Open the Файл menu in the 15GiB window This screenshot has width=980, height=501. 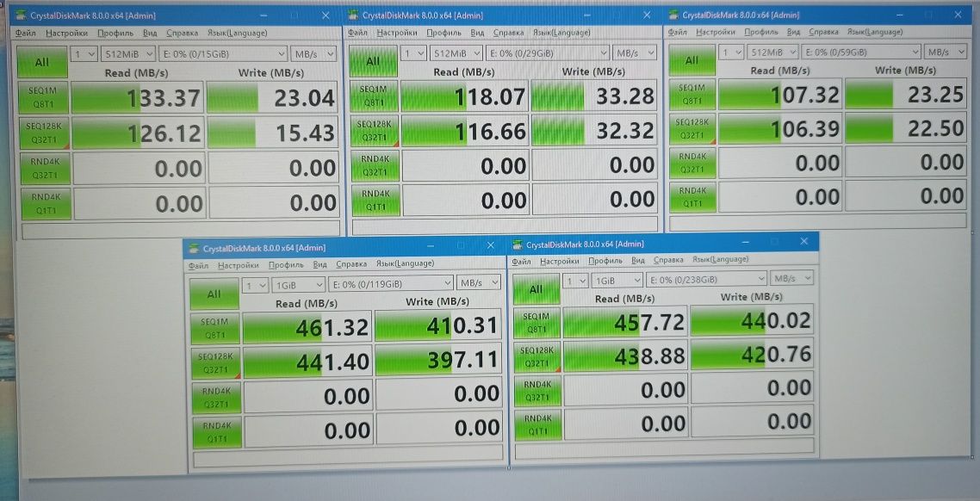tap(26, 33)
